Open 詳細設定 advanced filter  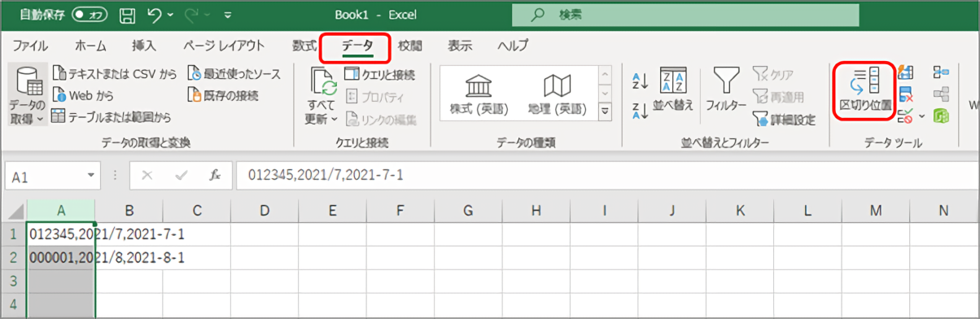785,120
